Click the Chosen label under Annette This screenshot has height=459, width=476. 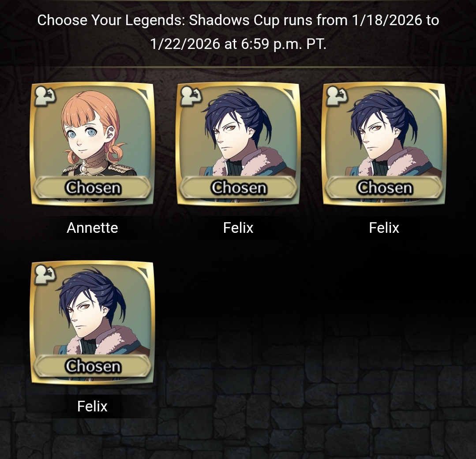click(x=92, y=187)
